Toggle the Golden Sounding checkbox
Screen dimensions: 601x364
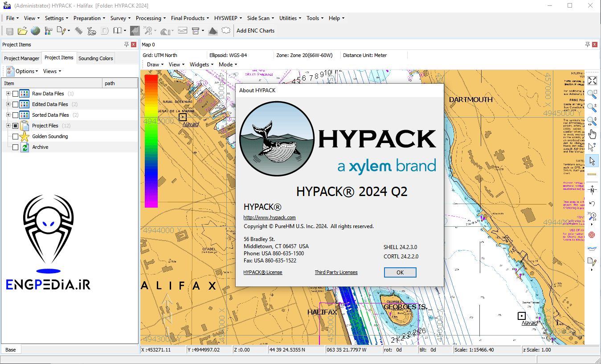pos(16,136)
